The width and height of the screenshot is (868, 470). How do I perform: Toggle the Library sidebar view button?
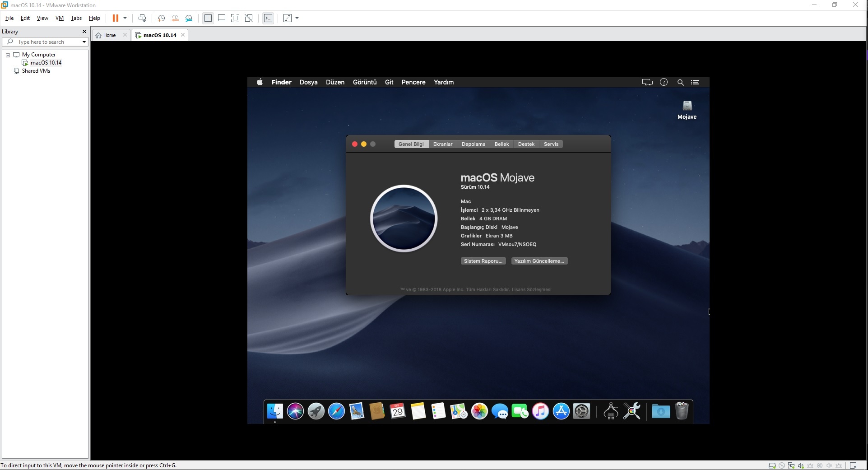[208, 18]
